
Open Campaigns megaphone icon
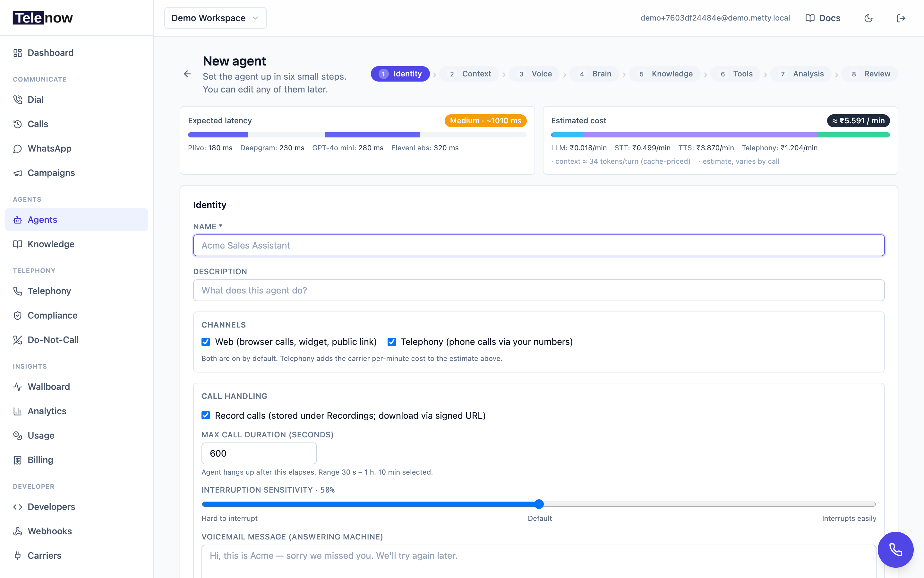18,173
